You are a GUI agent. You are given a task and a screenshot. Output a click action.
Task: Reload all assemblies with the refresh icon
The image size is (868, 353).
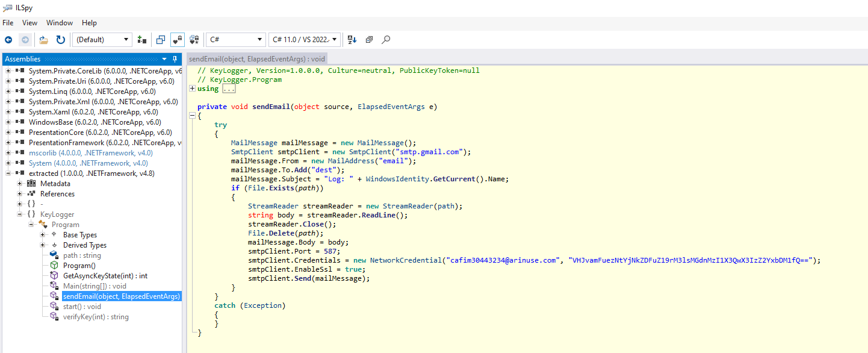click(61, 40)
